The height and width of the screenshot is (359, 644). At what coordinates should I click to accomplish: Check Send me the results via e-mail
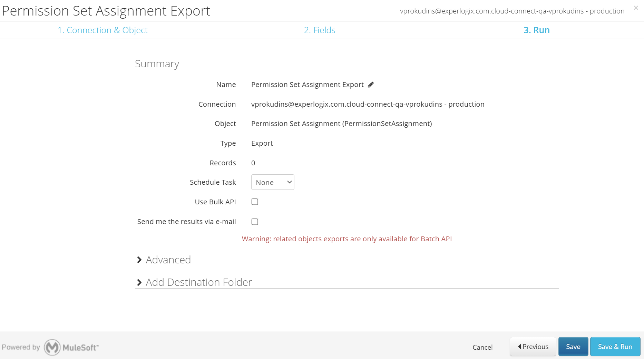point(255,222)
